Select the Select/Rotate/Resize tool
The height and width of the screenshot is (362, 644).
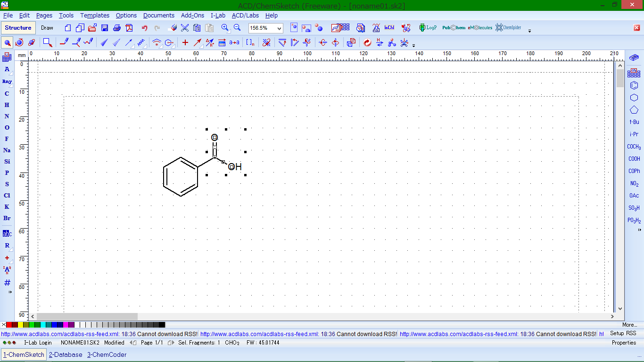click(x=19, y=42)
